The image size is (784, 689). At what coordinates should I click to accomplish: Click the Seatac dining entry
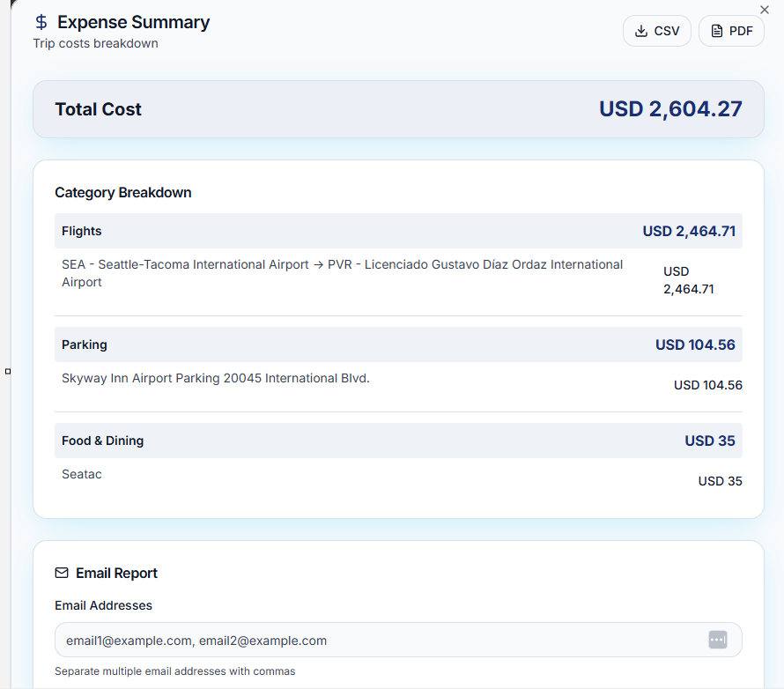coord(82,474)
